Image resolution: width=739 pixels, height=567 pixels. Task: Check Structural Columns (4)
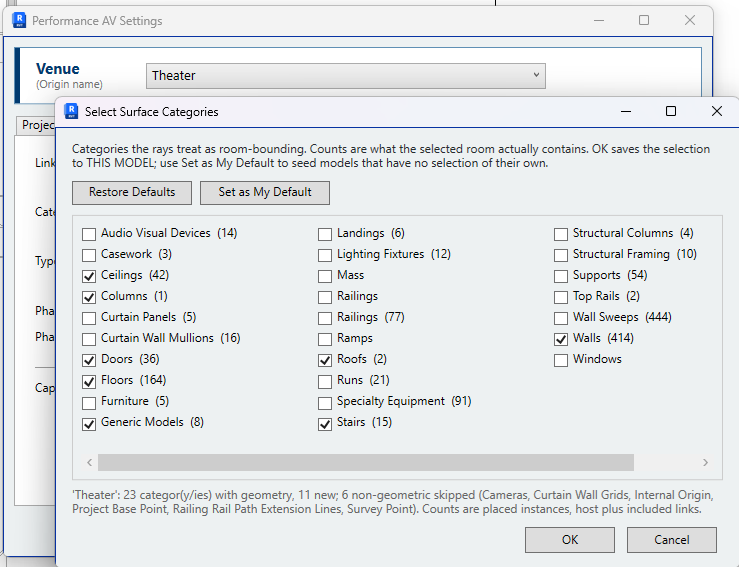[x=561, y=234]
